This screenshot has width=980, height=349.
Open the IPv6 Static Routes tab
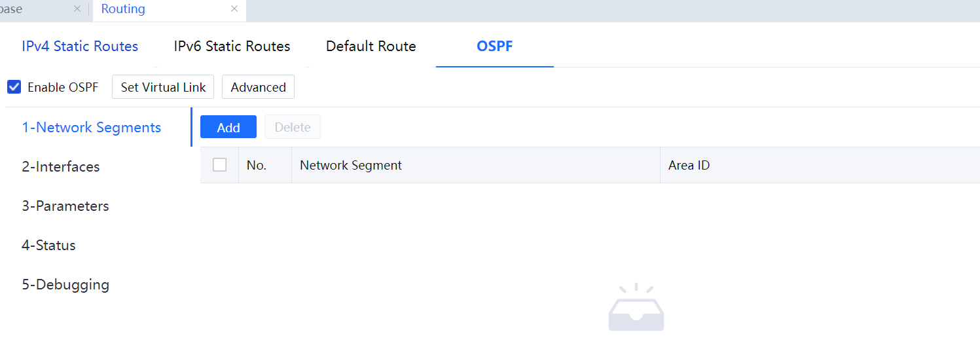(x=232, y=46)
